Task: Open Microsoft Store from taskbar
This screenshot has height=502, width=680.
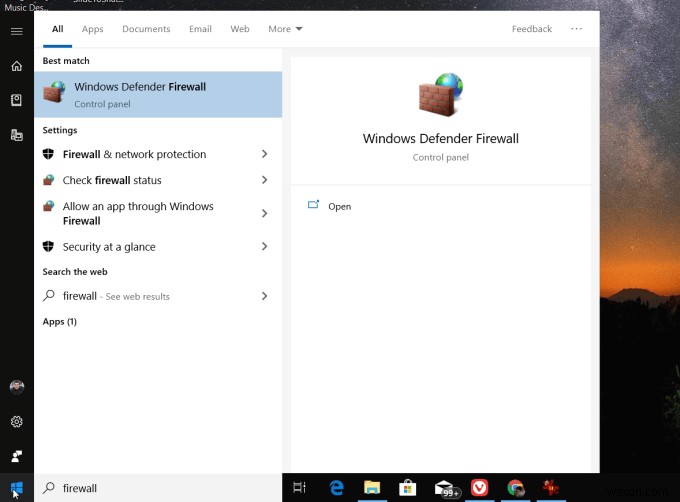Action: click(408, 488)
